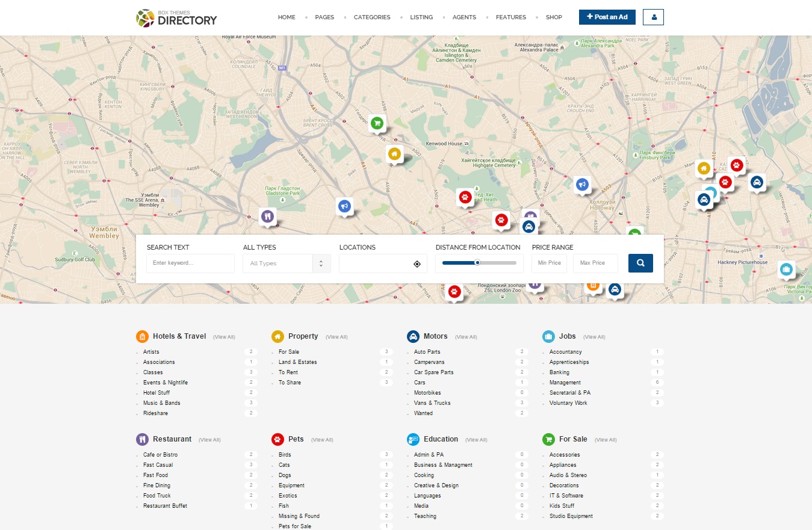Open the Voluntary Work subcategory

[568, 403]
